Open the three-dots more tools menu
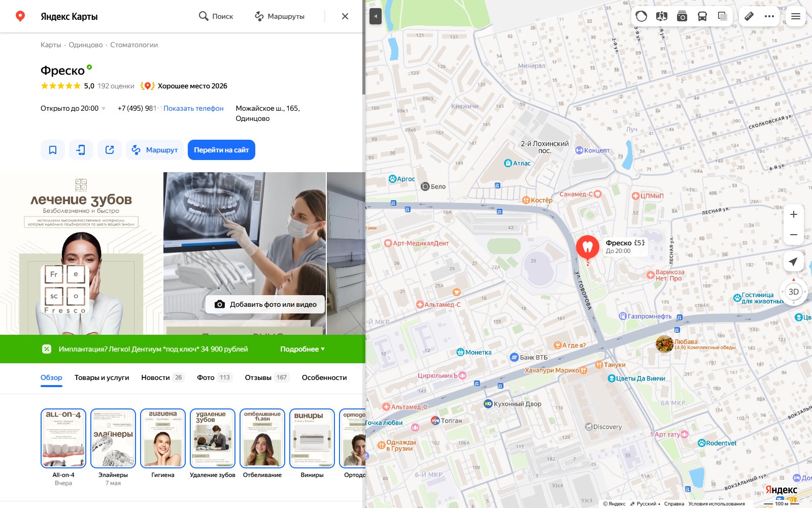Viewport: 812px width, 508px height. click(769, 16)
